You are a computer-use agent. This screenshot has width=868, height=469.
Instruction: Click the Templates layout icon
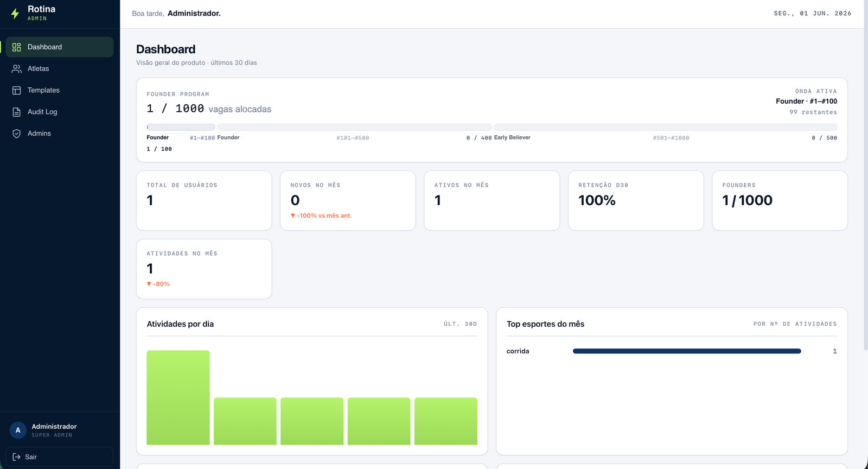17,91
